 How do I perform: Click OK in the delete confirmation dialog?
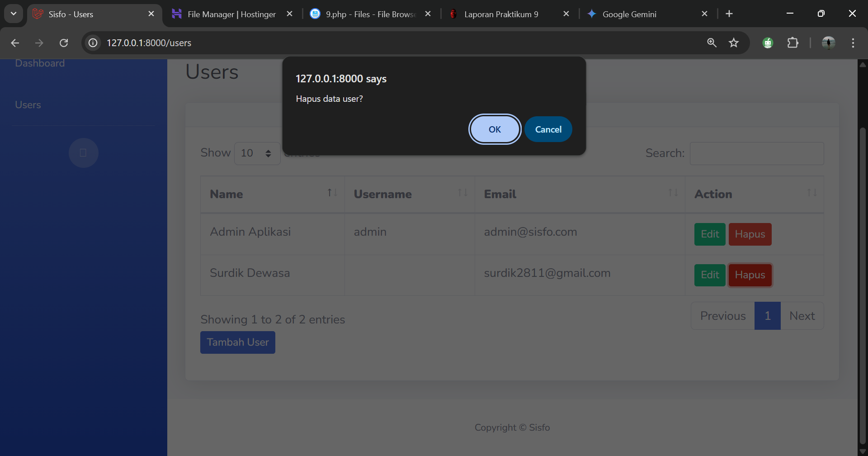[x=495, y=129]
